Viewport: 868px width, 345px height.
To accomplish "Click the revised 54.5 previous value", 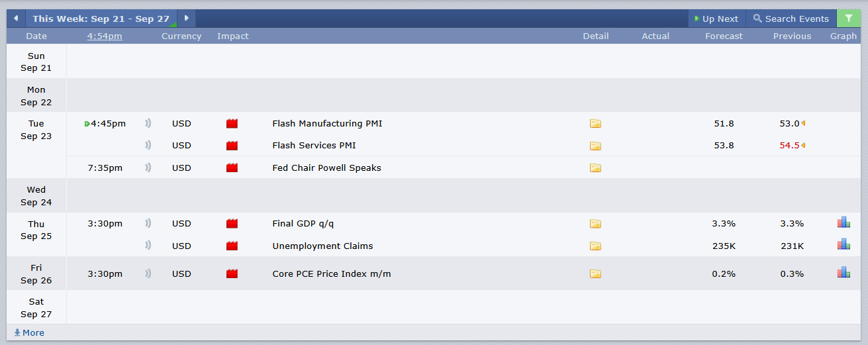I will point(789,146).
